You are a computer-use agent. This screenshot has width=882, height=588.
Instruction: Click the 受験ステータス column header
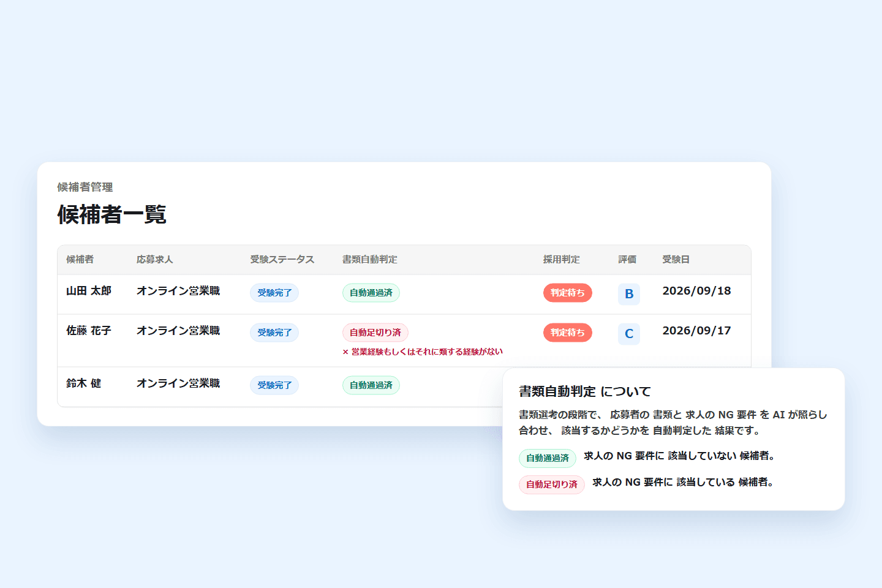282,260
